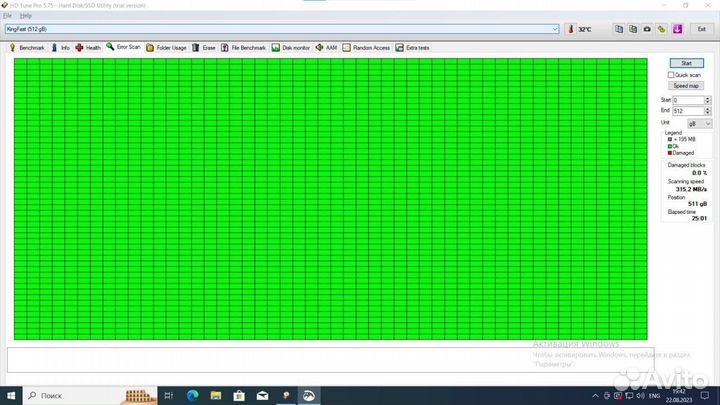
Task: Switch to the Extra tests tab
Action: coord(412,48)
